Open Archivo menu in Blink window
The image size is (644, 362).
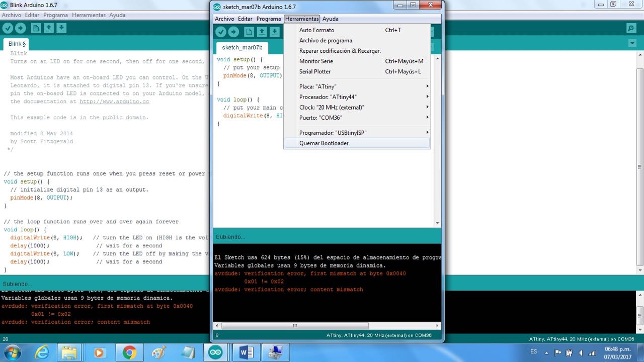(x=12, y=15)
